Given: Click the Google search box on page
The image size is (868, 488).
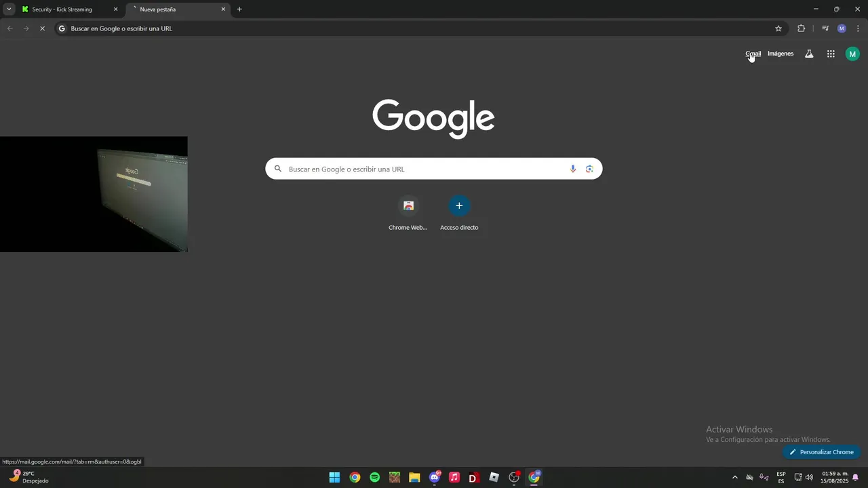Looking at the screenshot, I should (433, 169).
